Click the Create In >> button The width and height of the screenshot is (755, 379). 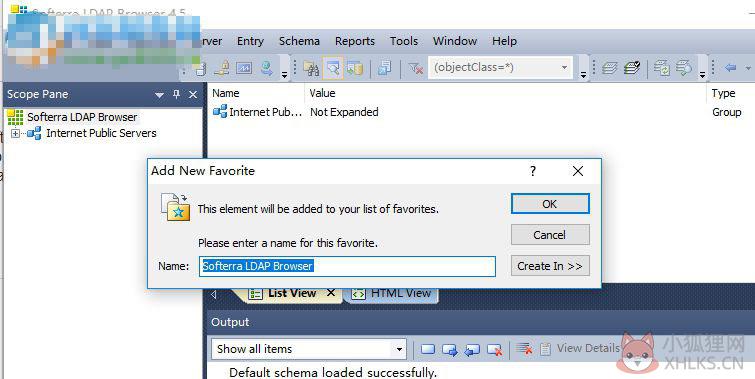550,266
